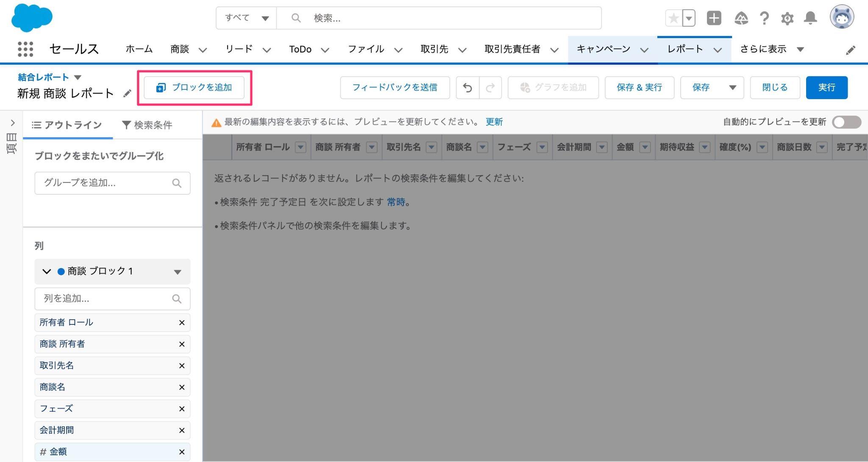
Task: Click the redo arrow icon
Action: 490,88
